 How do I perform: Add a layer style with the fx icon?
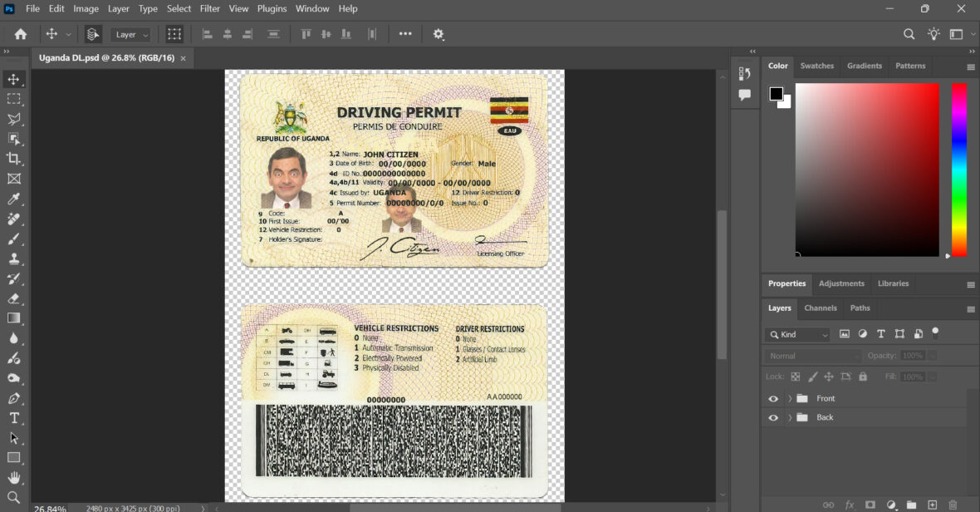(x=849, y=504)
